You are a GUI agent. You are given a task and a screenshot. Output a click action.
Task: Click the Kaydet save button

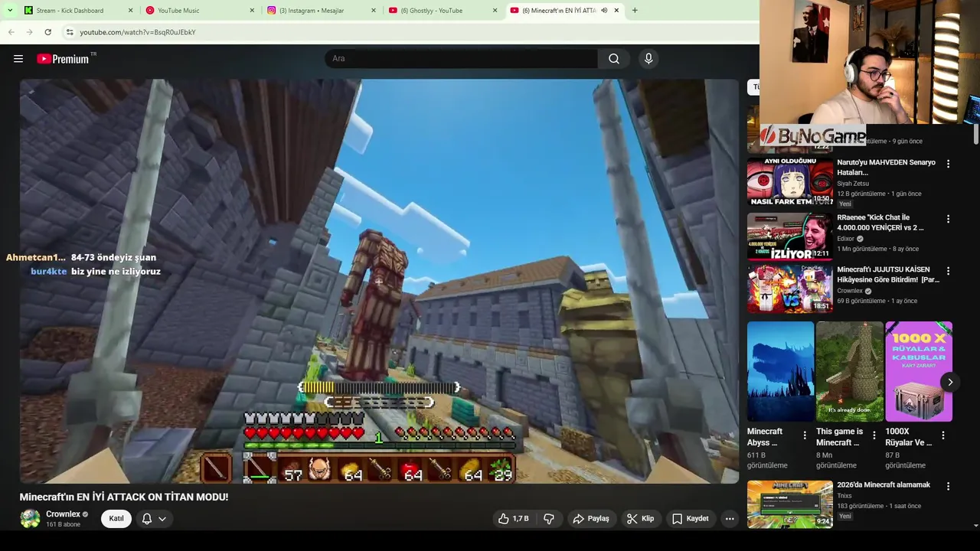point(690,519)
